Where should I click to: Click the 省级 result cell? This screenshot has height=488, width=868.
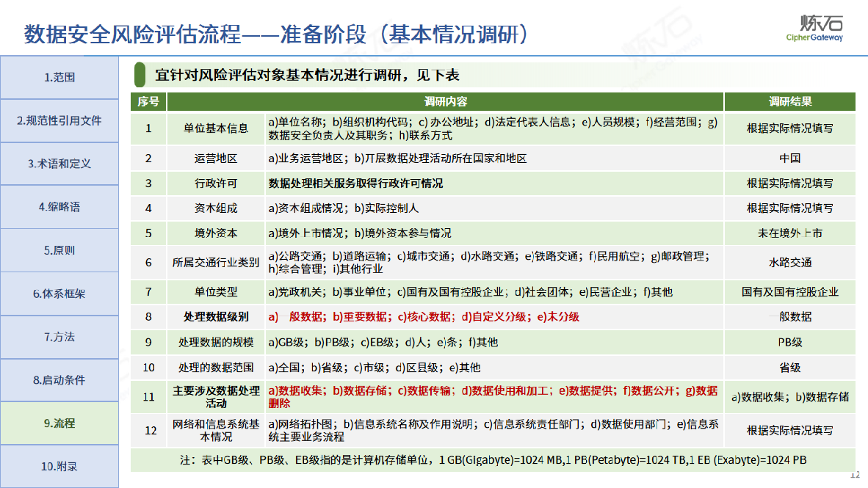click(x=790, y=368)
